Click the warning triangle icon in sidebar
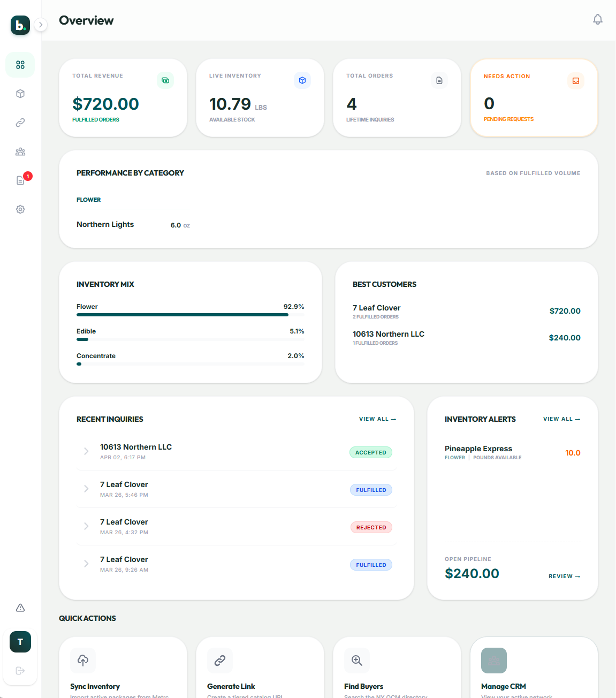This screenshot has height=698, width=616. click(20, 608)
